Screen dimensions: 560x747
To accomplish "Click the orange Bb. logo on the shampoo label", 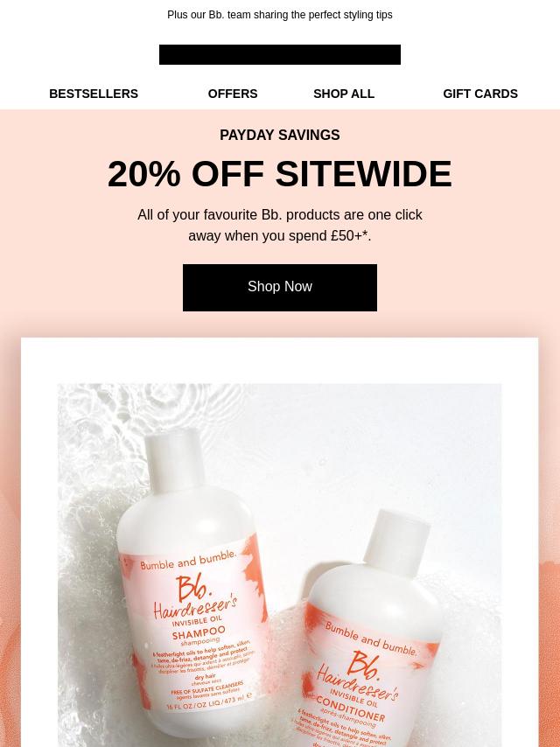I will coord(193,590).
